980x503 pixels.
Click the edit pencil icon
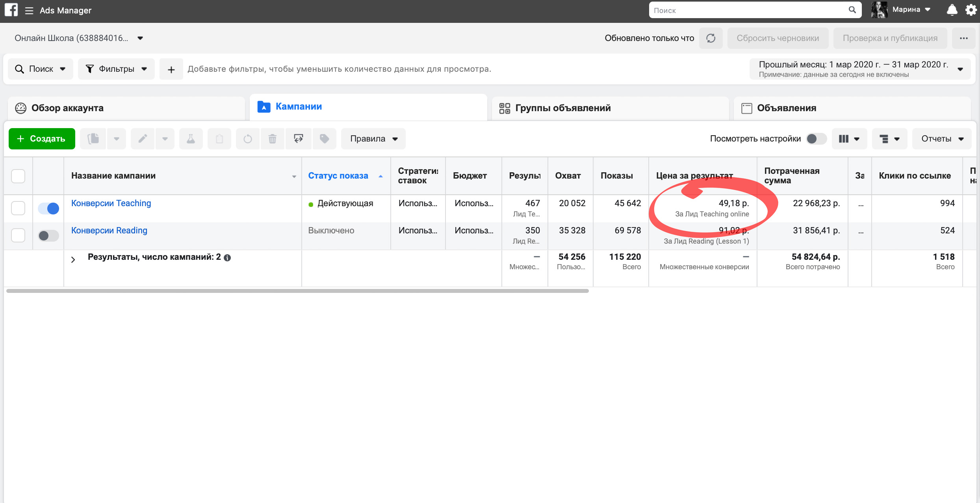tap(143, 139)
